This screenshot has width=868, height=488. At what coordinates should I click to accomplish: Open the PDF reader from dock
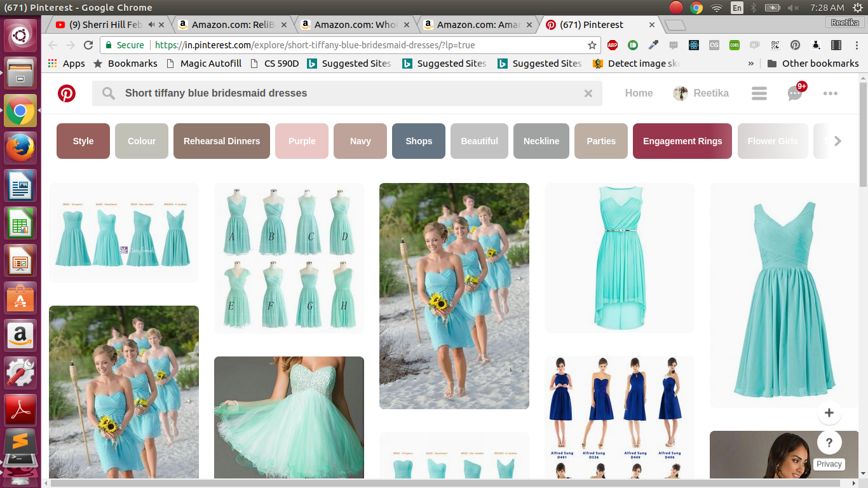[20, 409]
